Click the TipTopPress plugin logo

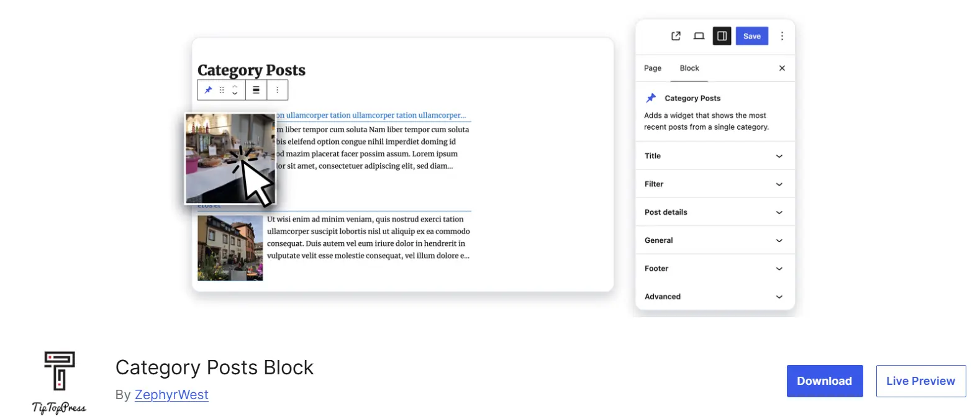click(x=60, y=382)
